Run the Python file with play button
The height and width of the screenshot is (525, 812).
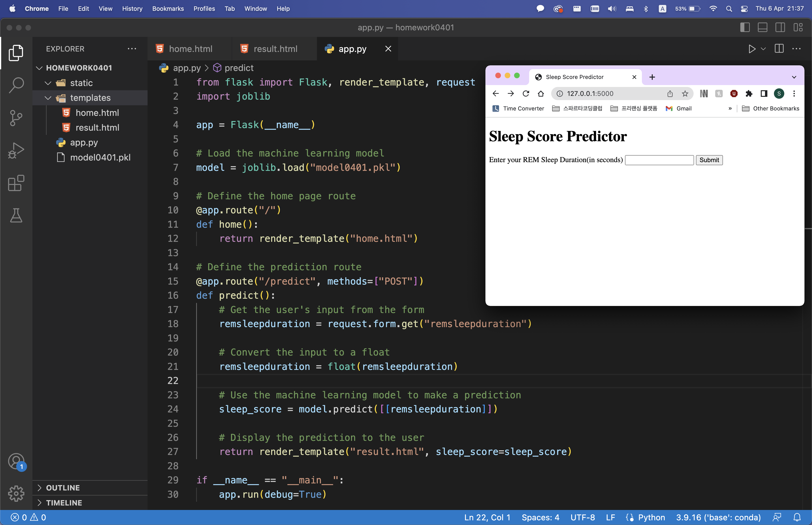[752, 49]
